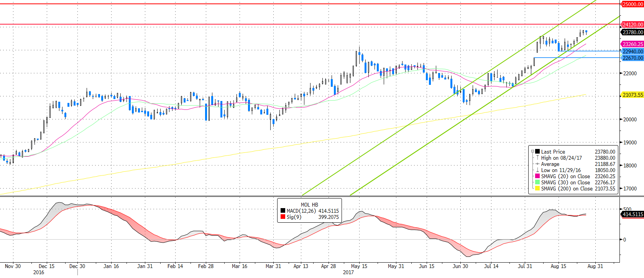This screenshot has height=278, width=644.
Task: Click the 0 level on MACD axis
Action: 625,240
